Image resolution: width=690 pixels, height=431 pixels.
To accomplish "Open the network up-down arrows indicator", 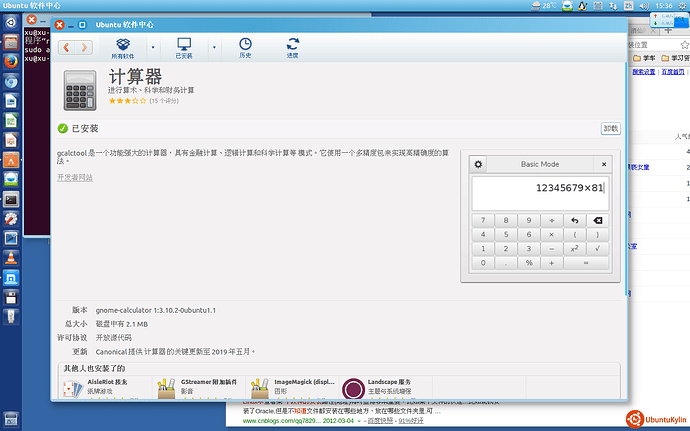I will point(613,6).
